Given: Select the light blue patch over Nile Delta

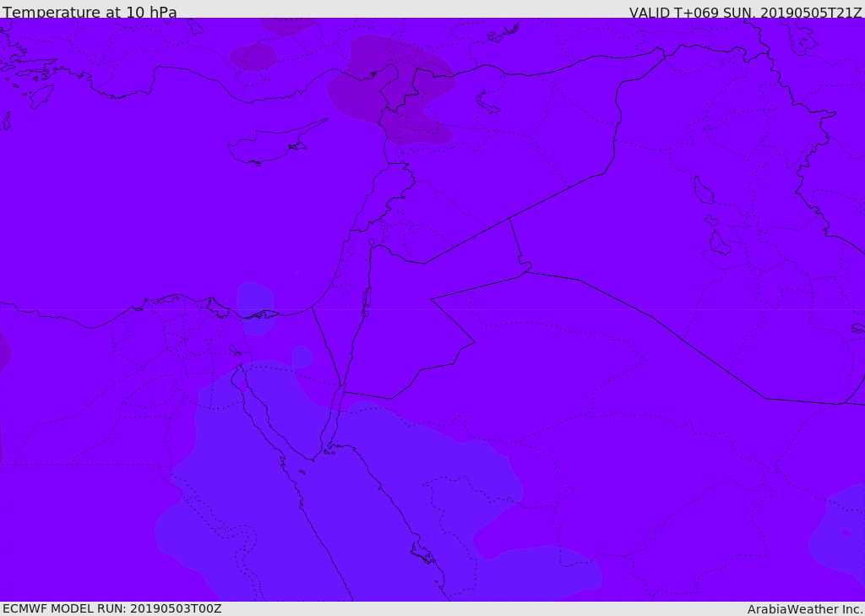Looking at the screenshot, I should (255, 308).
